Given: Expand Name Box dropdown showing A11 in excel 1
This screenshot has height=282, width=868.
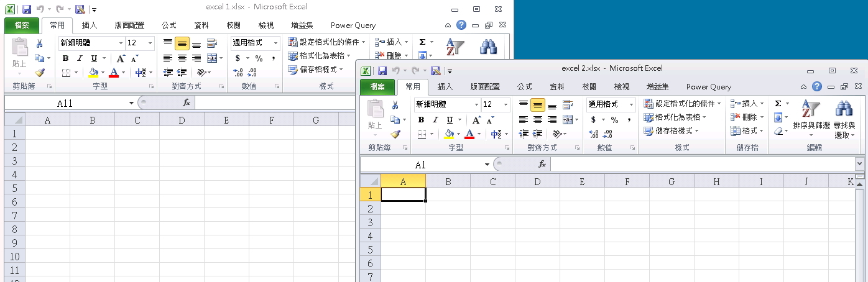Looking at the screenshot, I should pos(131,103).
